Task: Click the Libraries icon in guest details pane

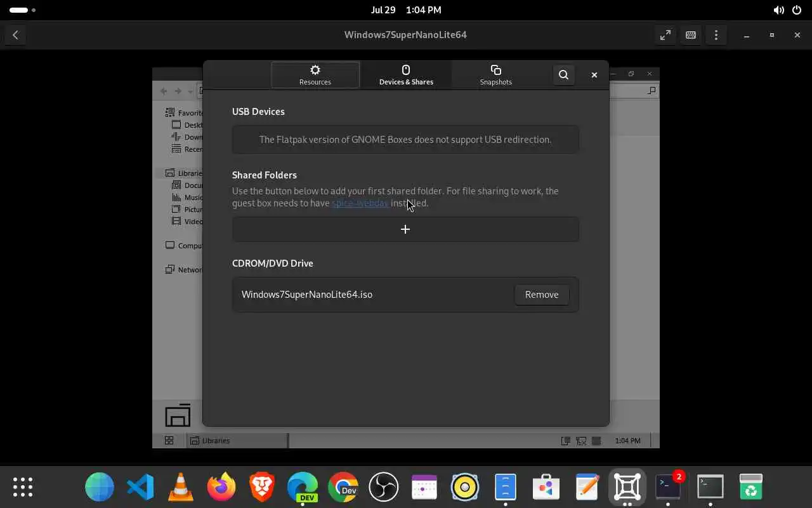Action: point(178,415)
